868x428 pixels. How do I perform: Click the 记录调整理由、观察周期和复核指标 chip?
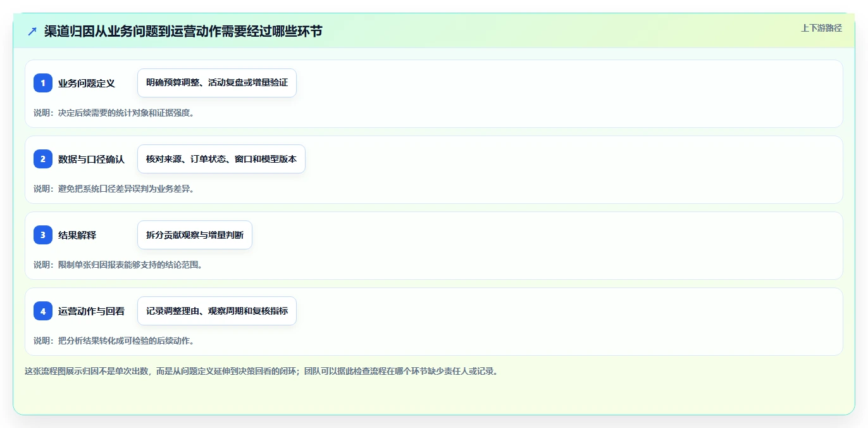tap(217, 311)
